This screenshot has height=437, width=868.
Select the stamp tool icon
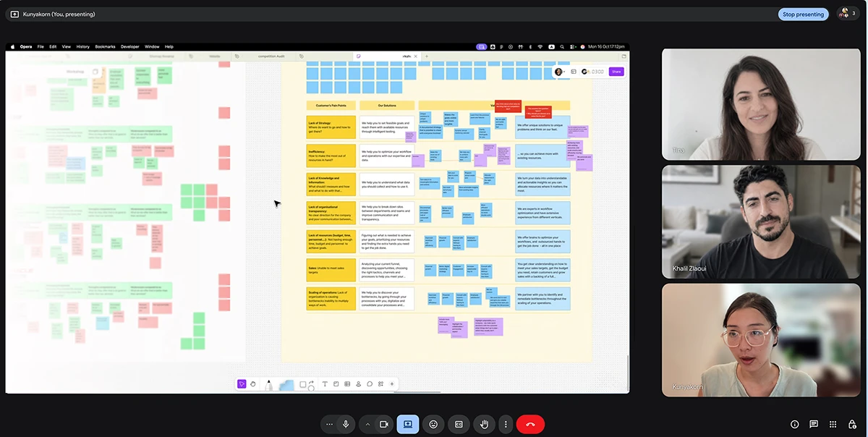pyautogui.click(x=358, y=384)
